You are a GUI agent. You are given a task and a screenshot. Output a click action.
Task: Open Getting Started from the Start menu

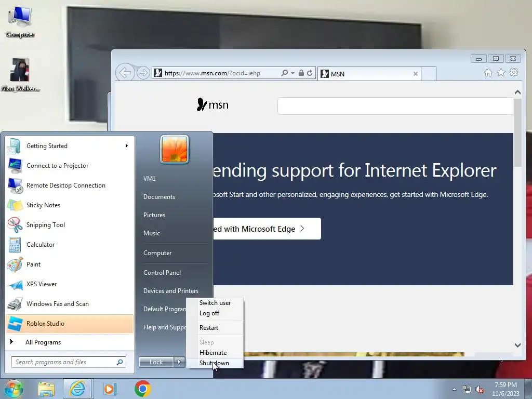[x=70, y=146]
